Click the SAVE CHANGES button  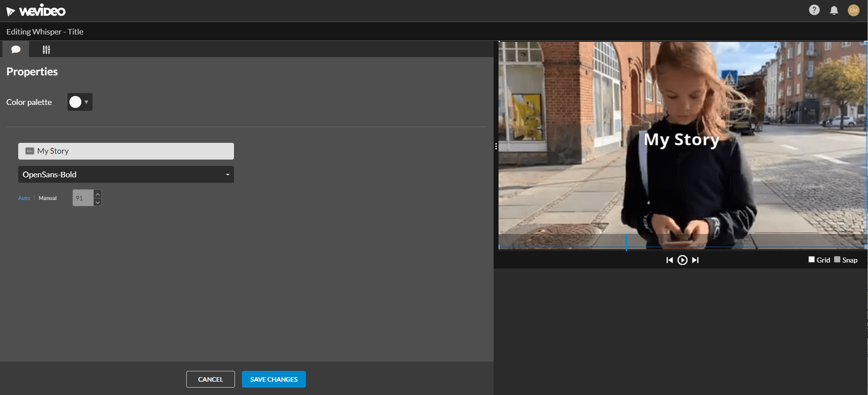[x=273, y=379]
